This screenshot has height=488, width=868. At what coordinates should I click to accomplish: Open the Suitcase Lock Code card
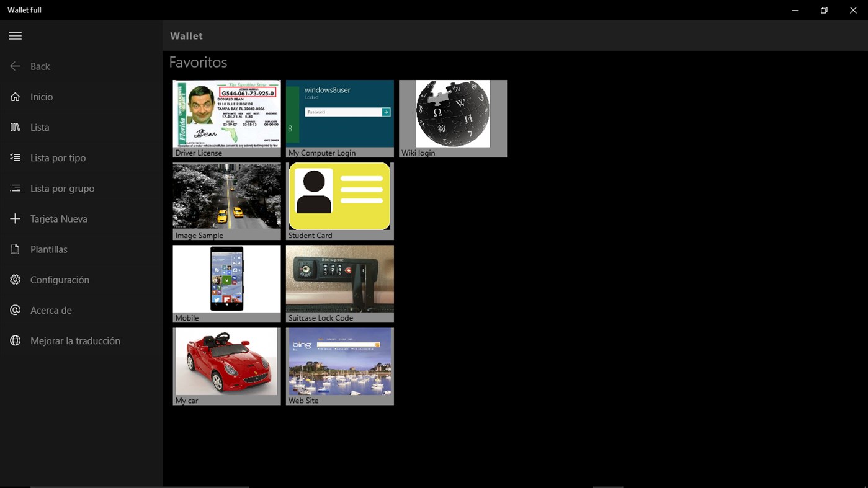coord(339,283)
